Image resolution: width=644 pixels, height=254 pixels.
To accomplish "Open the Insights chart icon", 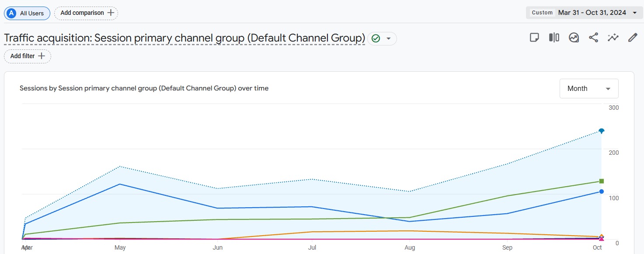I will (x=574, y=38).
